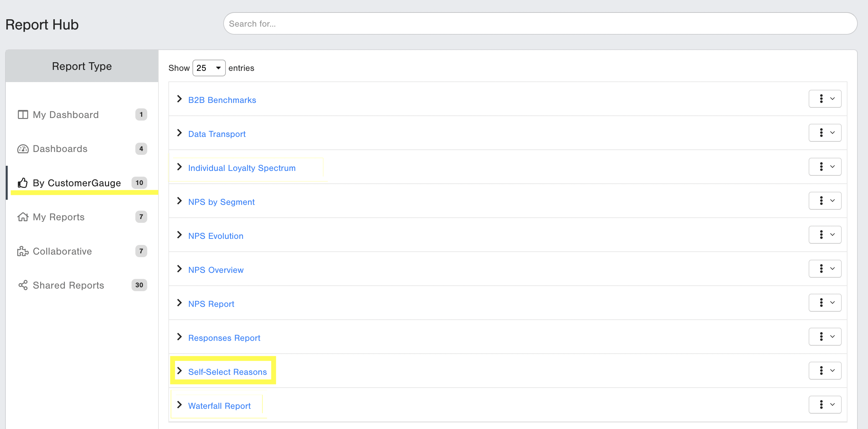Open the Responses Report link
The image size is (868, 429).
coord(224,337)
